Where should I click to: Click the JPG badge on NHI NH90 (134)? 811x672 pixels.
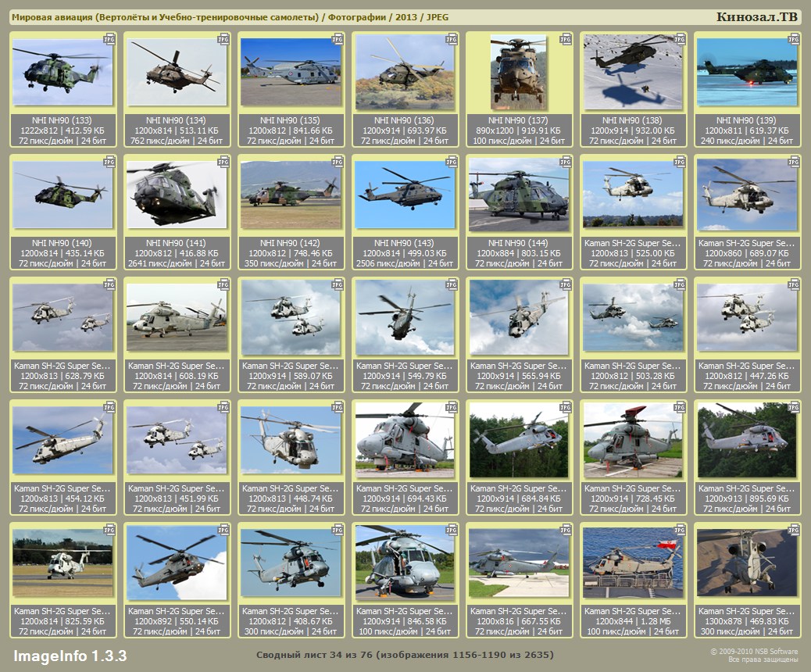(x=223, y=39)
